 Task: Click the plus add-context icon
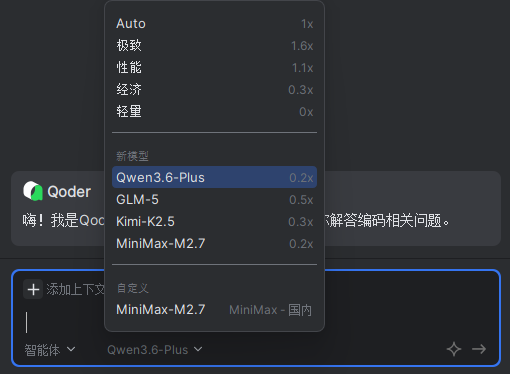click(33, 289)
